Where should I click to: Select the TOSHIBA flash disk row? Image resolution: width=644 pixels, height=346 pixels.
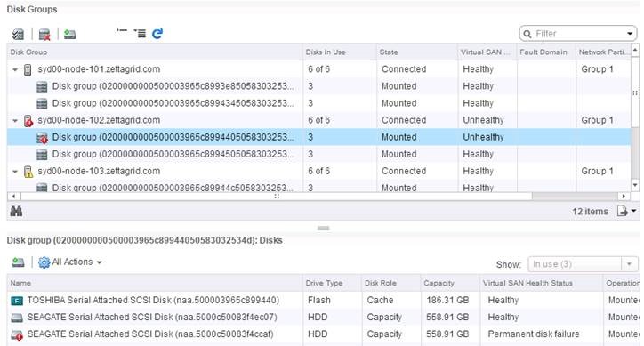323,301
